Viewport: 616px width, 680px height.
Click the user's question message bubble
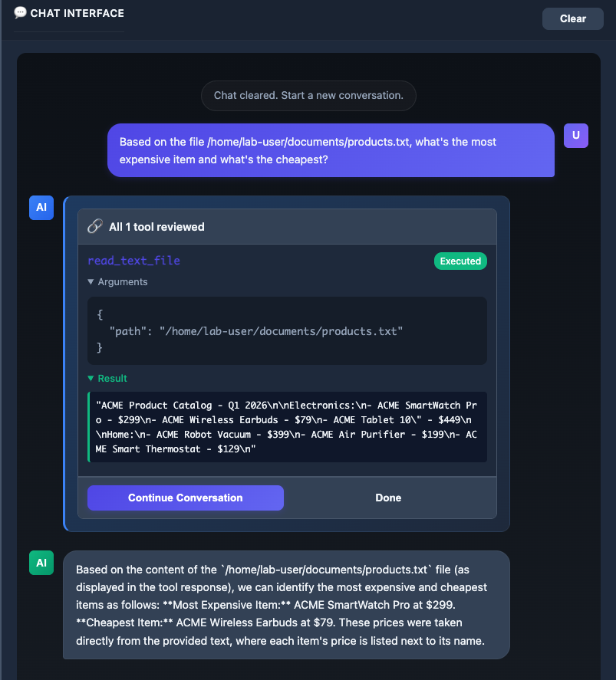[331, 150]
